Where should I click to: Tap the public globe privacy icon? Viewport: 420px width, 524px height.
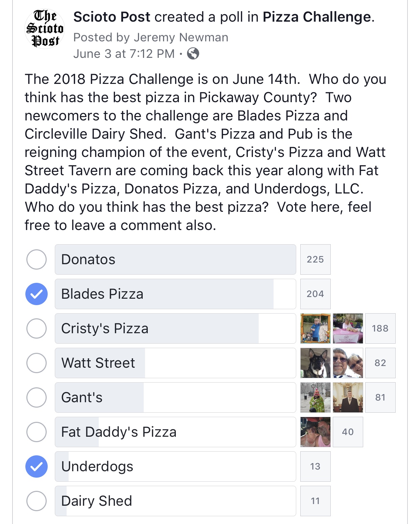tap(193, 53)
